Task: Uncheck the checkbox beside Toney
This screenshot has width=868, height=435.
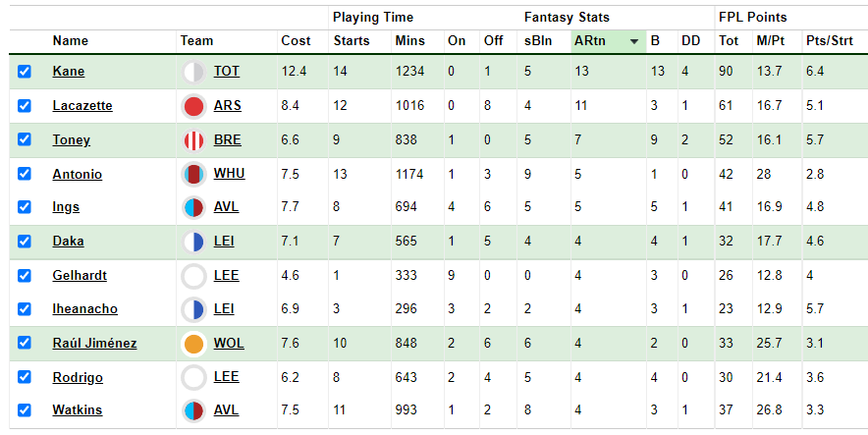Action: point(25,139)
